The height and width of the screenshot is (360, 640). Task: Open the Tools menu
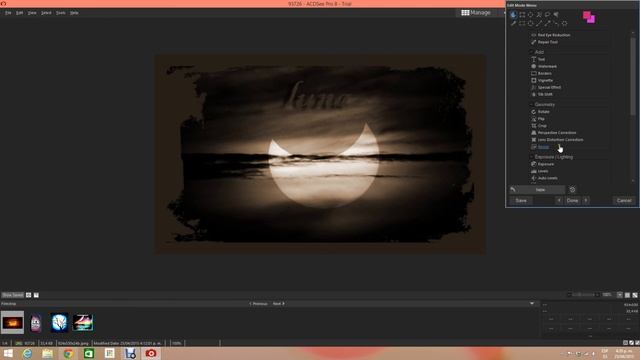[60, 13]
